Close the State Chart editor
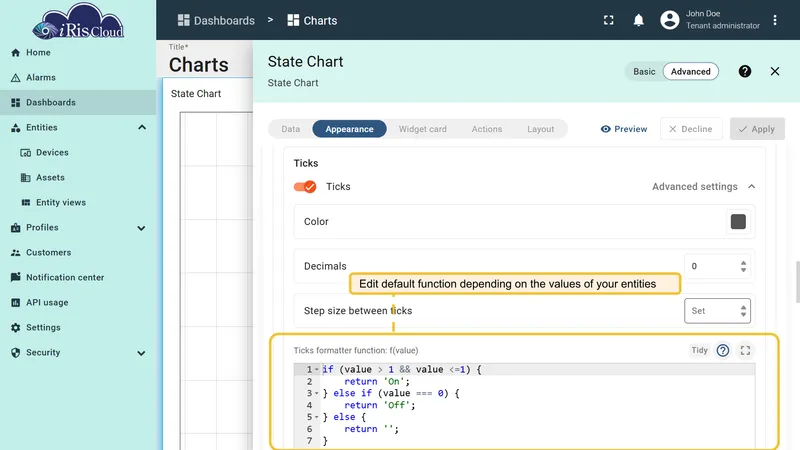This screenshot has width=800, height=450. [x=774, y=71]
